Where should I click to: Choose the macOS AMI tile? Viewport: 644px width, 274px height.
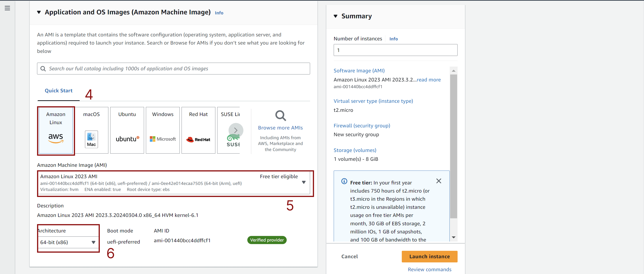(x=91, y=130)
